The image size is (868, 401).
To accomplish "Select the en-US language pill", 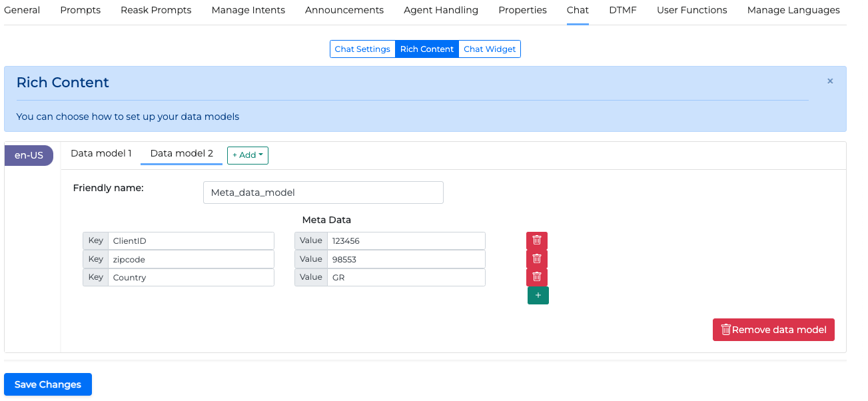I will tap(29, 155).
